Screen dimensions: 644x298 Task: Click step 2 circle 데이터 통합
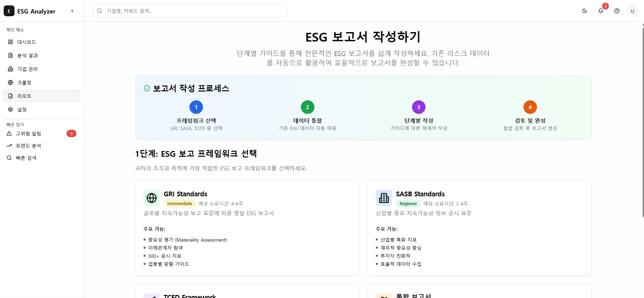pyautogui.click(x=308, y=107)
